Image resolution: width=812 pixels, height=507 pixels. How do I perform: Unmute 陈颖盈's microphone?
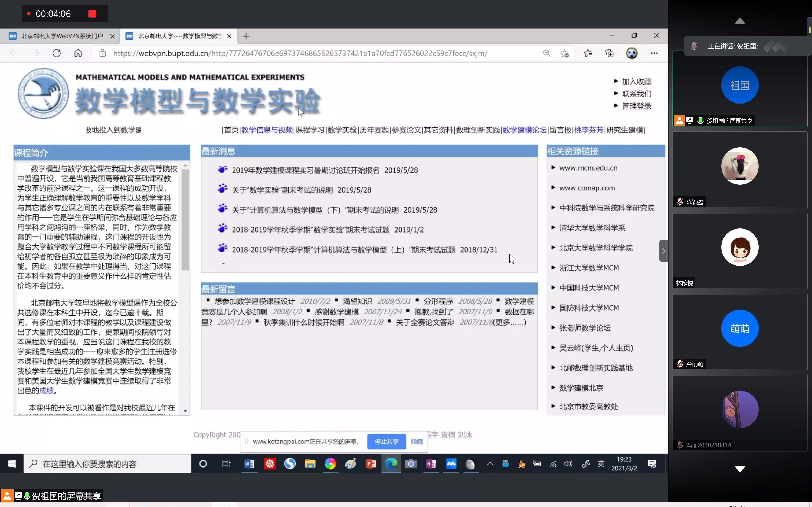[x=680, y=201]
